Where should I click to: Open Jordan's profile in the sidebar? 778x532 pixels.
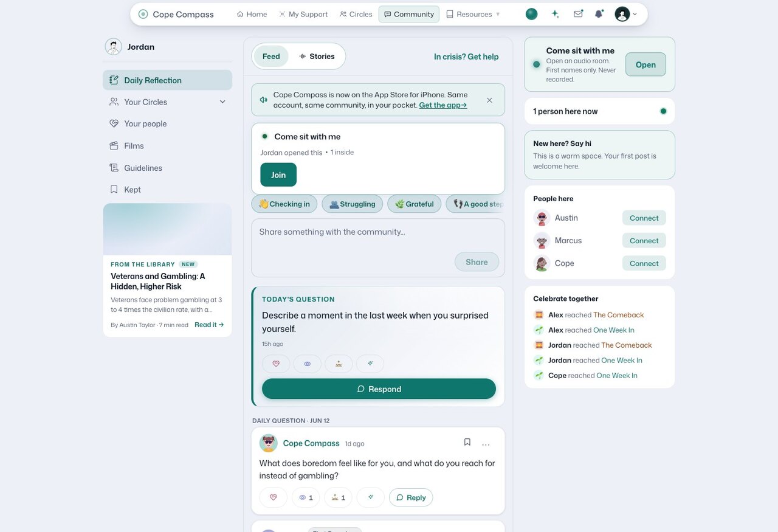[x=129, y=47]
